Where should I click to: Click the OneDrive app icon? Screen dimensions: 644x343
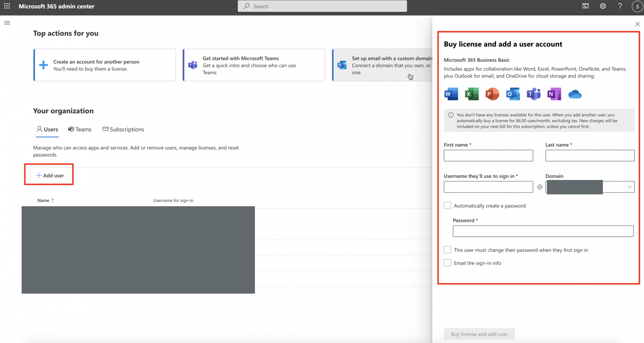[x=575, y=94]
